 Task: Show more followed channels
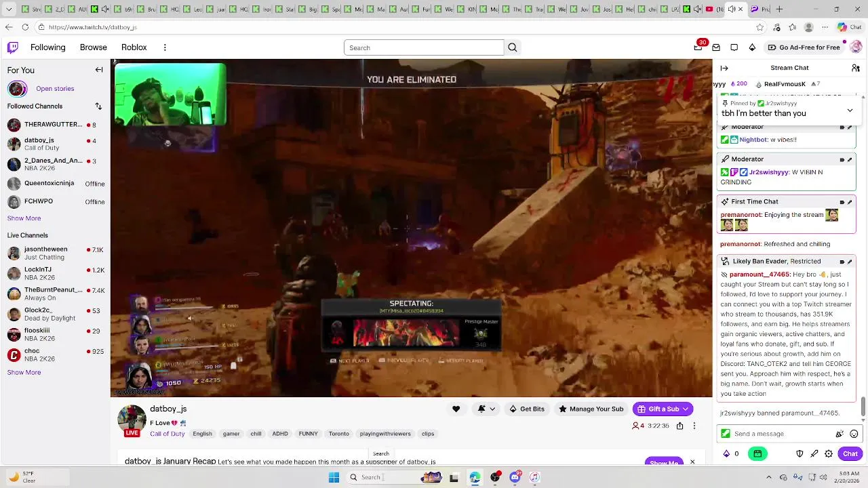(x=24, y=218)
